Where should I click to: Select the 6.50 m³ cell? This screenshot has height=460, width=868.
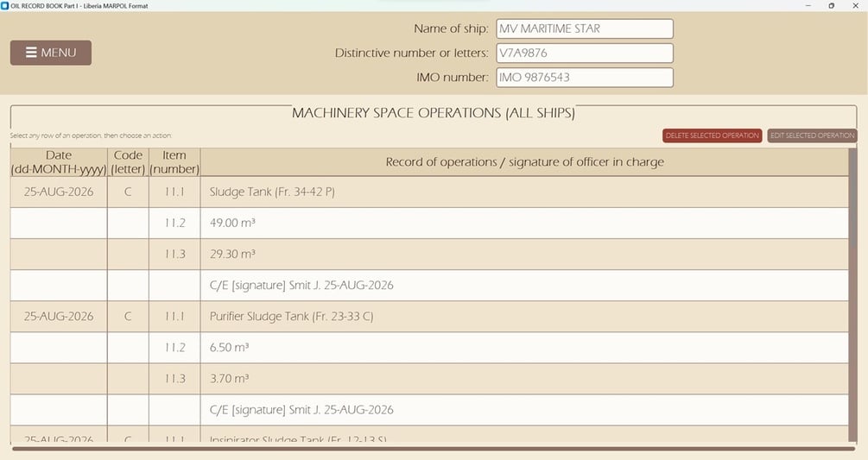524,347
